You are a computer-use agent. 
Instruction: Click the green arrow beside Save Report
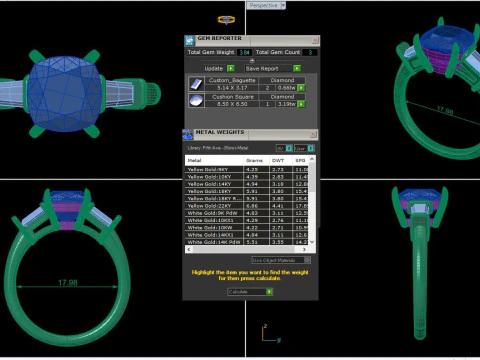(x=297, y=68)
